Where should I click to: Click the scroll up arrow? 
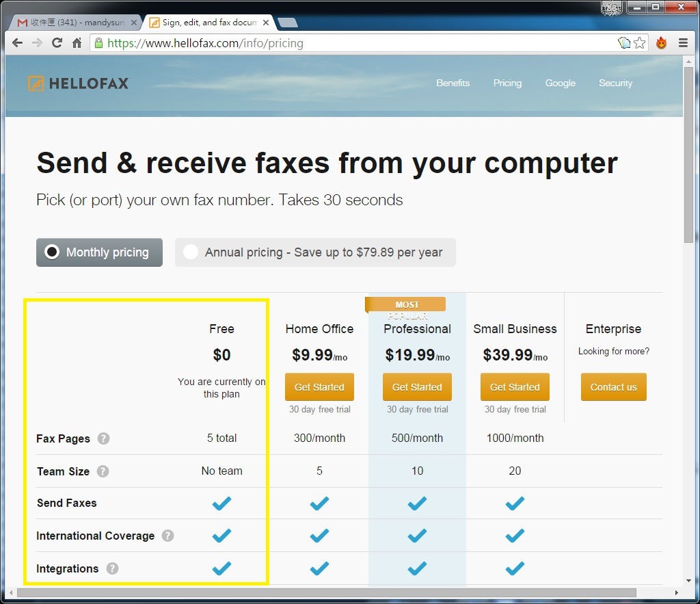click(688, 61)
